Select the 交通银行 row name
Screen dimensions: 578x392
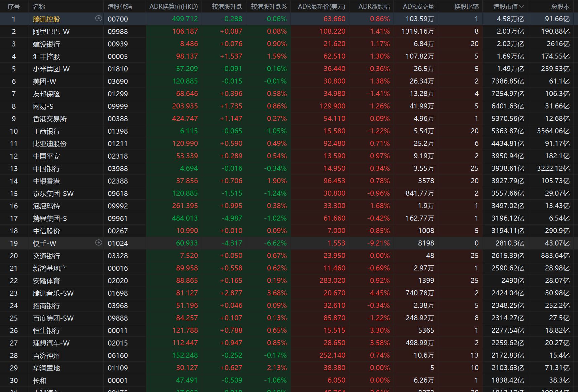click(46, 256)
